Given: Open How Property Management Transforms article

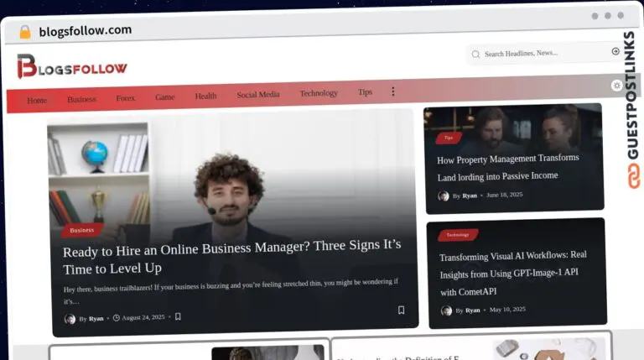Looking at the screenshot, I should (508, 167).
